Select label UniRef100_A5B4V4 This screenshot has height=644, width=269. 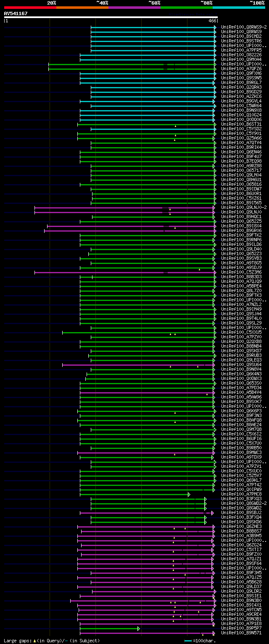tap(241, 392)
